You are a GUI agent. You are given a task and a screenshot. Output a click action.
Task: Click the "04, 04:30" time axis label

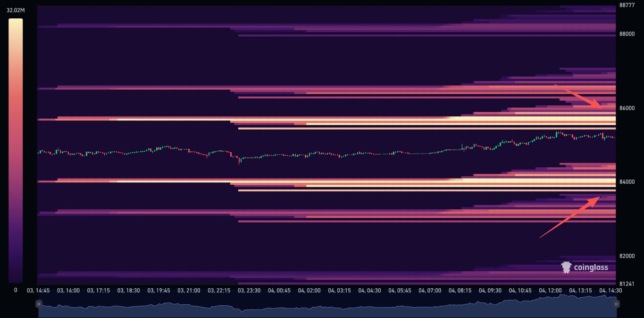tap(369, 290)
